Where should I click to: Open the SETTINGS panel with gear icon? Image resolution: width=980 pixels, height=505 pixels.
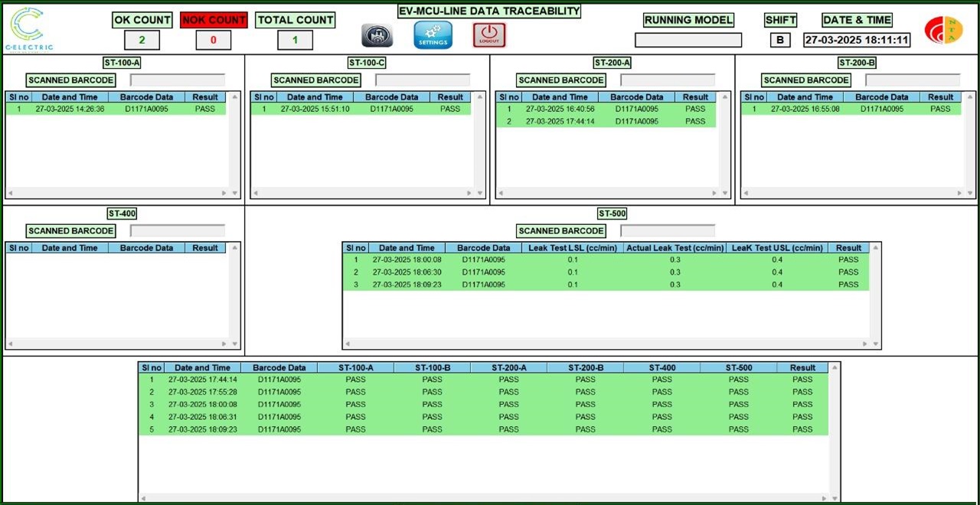click(x=433, y=34)
